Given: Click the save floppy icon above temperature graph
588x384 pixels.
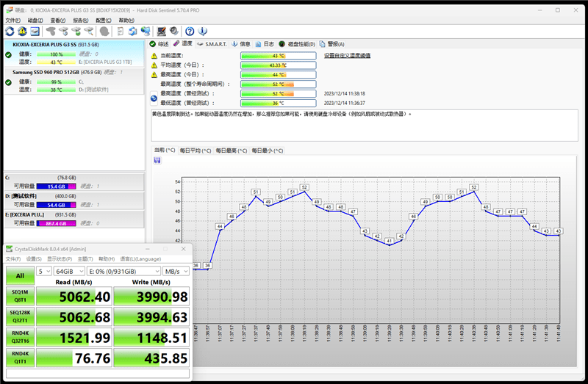Looking at the screenshot, I should point(157,160).
